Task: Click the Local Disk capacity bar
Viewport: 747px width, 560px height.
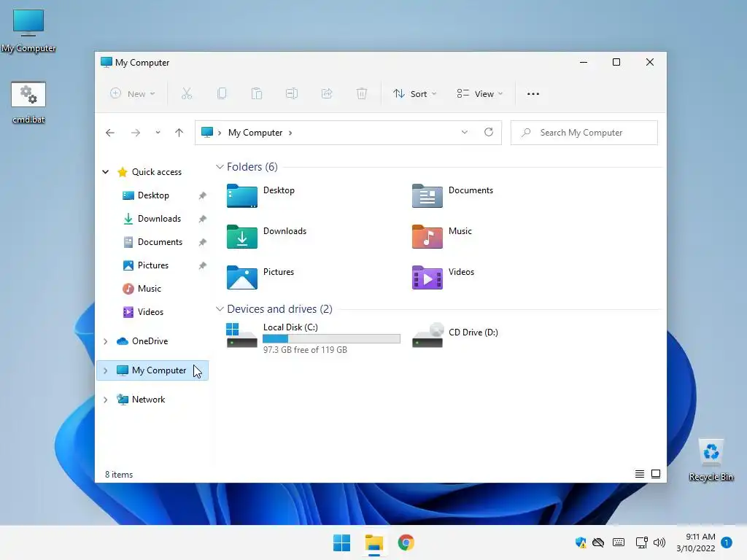Action: point(332,338)
